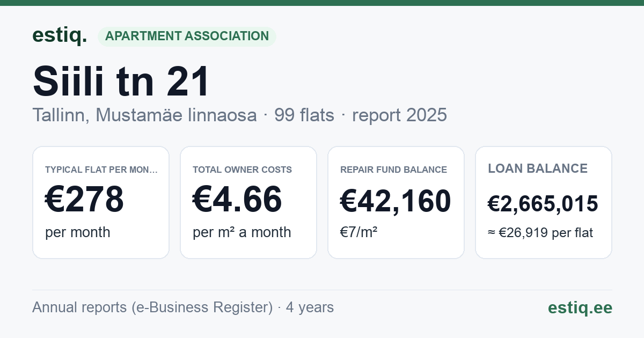Image resolution: width=644 pixels, height=338 pixels.
Task: Click the €2,665,015 value
Action: [543, 204]
